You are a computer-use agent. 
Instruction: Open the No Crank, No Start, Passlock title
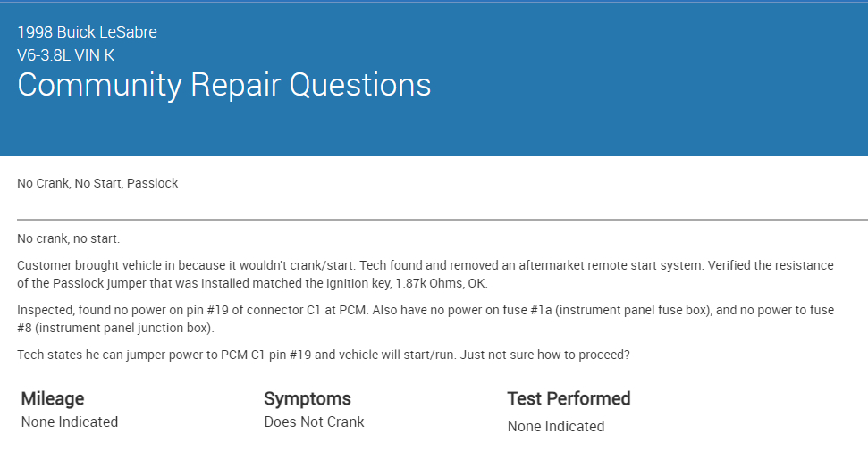[97, 183]
